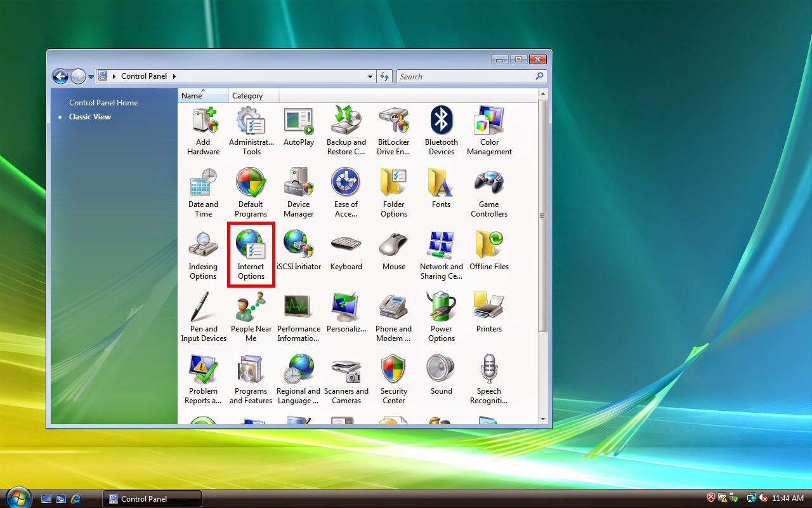Click the Forward navigation arrow button
Image resolution: width=812 pixels, height=508 pixels.
pyautogui.click(x=78, y=76)
